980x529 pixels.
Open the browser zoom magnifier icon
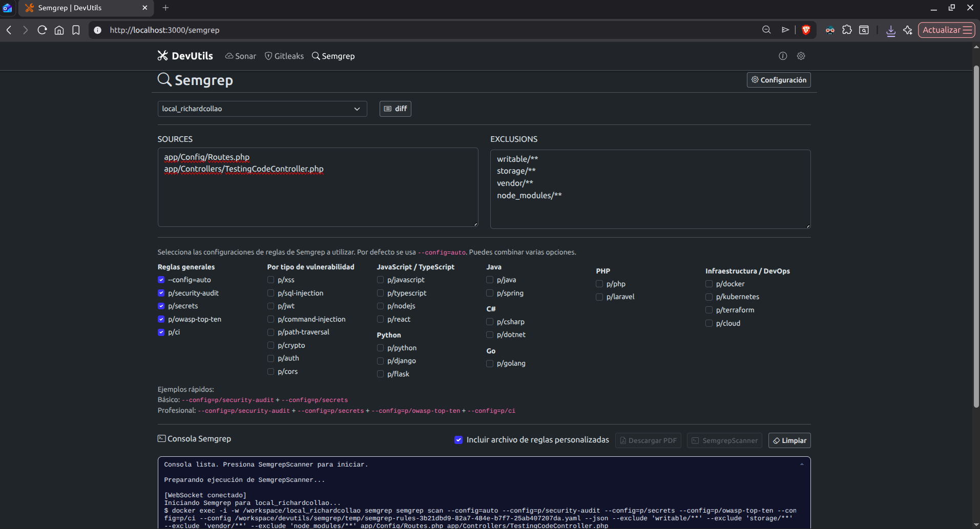click(x=766, y=30)
